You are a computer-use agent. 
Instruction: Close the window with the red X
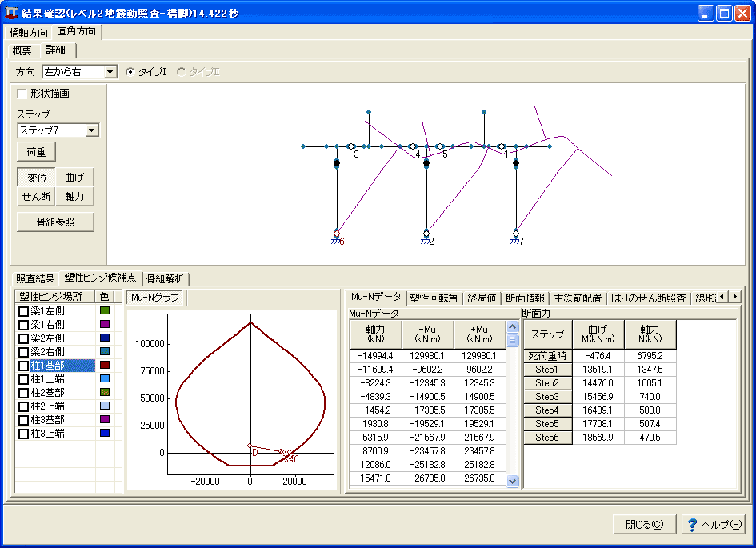pyautogui.click(x=742, y=13)
